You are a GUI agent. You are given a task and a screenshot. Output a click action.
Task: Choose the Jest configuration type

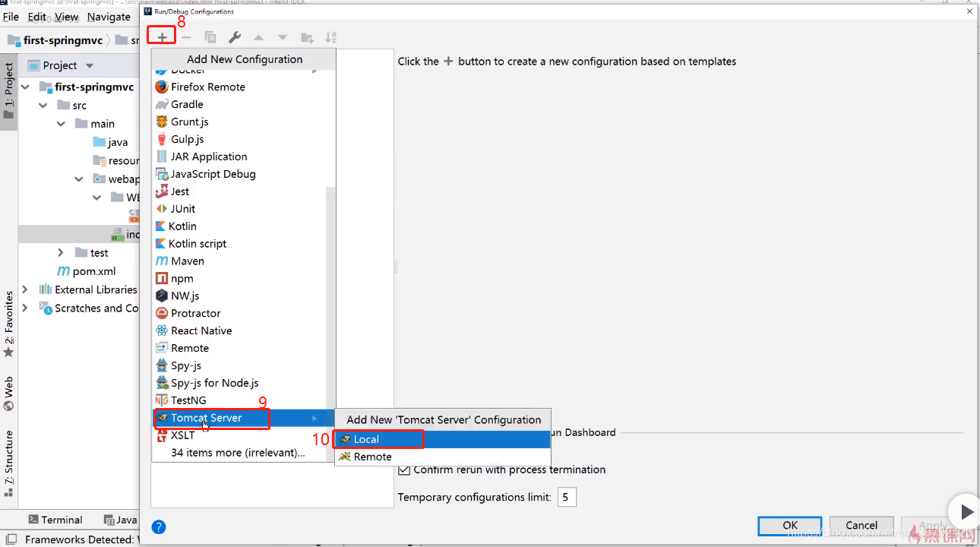239,191
